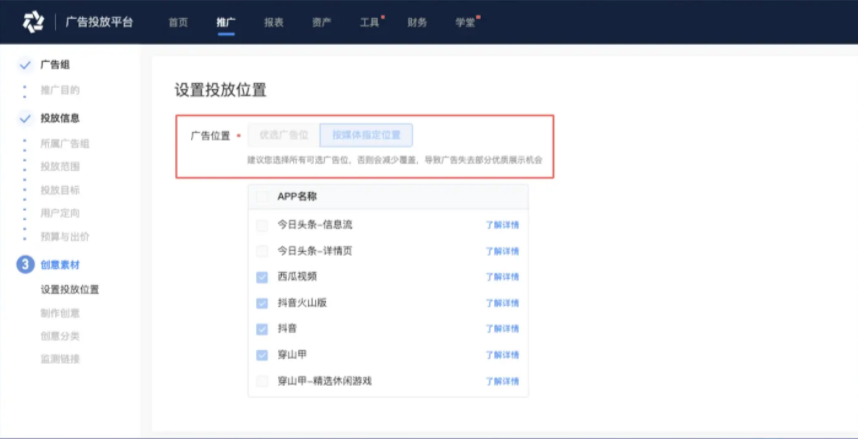Click the 穿山甲-精选休闲游戏 row label
The width and height of the screenshot is (858, 439).
324,380
